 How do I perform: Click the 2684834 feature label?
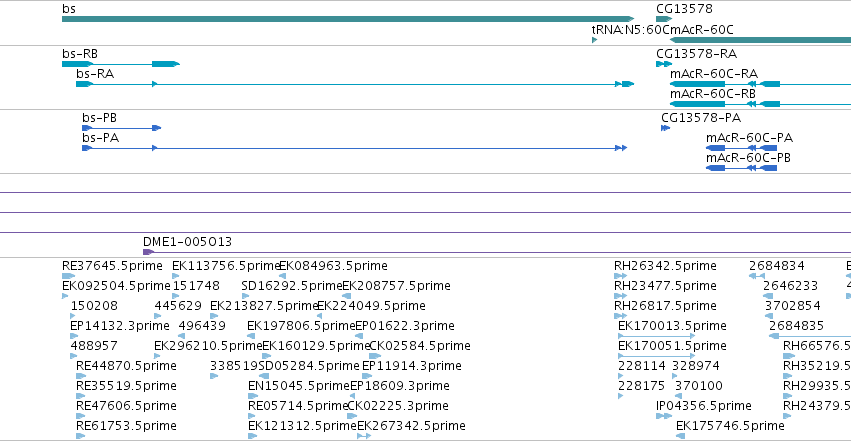coord(777,266)
